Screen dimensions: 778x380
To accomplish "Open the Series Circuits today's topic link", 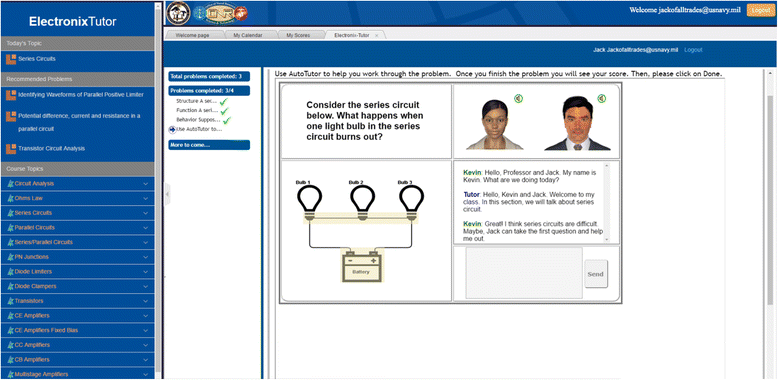I will 37,59.
